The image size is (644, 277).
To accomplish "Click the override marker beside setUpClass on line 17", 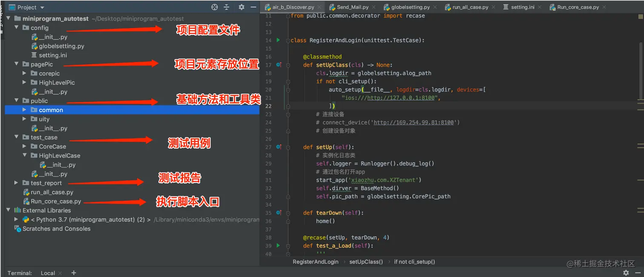I will [x=279, y=65].
